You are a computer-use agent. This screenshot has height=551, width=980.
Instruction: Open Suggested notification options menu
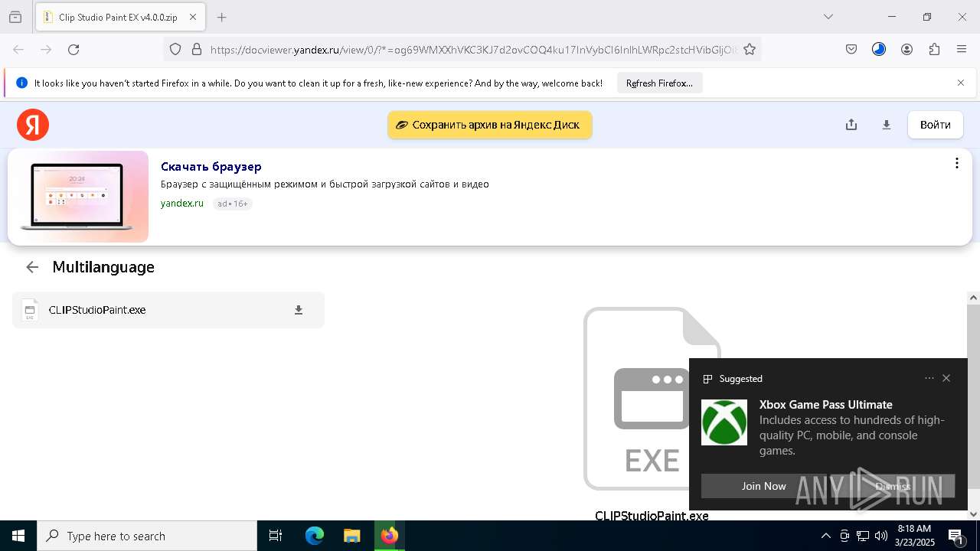point(929,378)
